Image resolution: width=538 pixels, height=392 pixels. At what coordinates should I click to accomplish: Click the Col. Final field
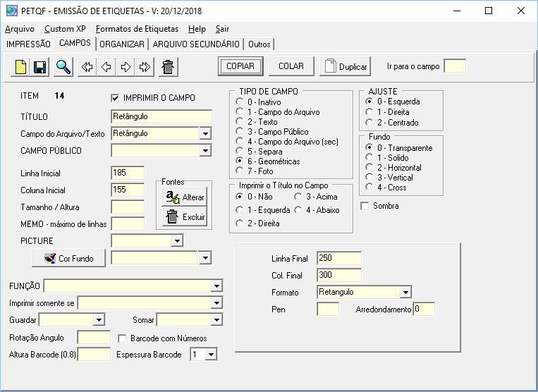pyautogui.click(x=339, y=275)
